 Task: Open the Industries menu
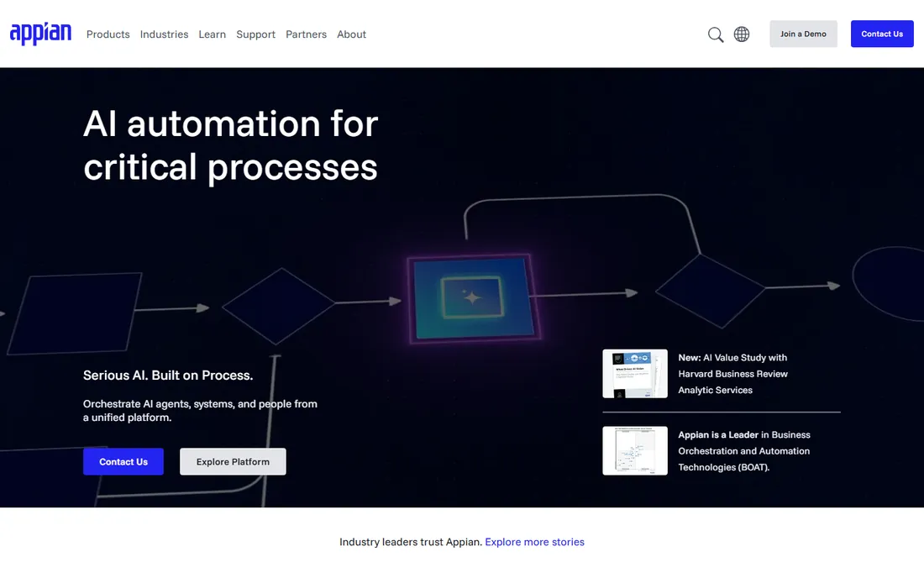point(164,34)
